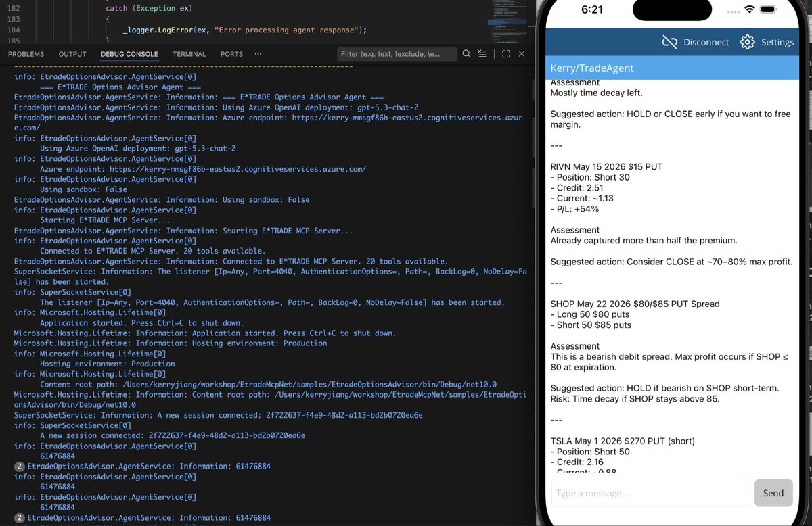Tap the Settings label in the phone app
The height and width of the screenshot is (526, 812).
click(x=777, y=42)
